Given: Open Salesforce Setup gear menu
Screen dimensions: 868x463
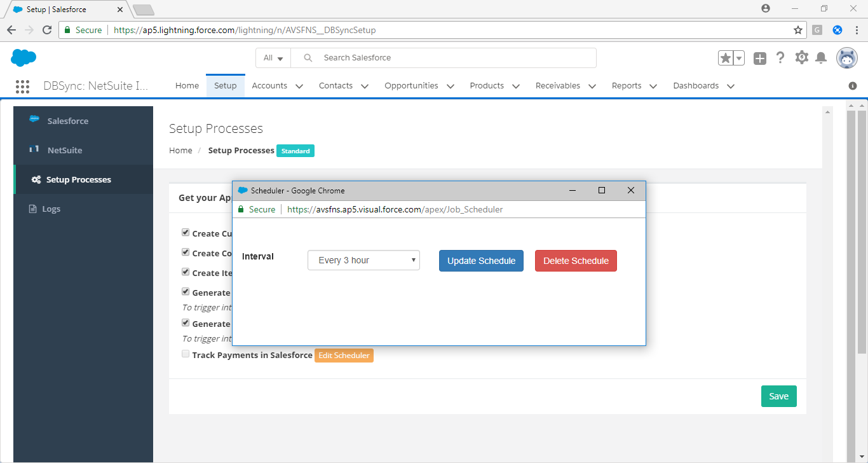Looking at the screenshot, I should pos(801,57).
